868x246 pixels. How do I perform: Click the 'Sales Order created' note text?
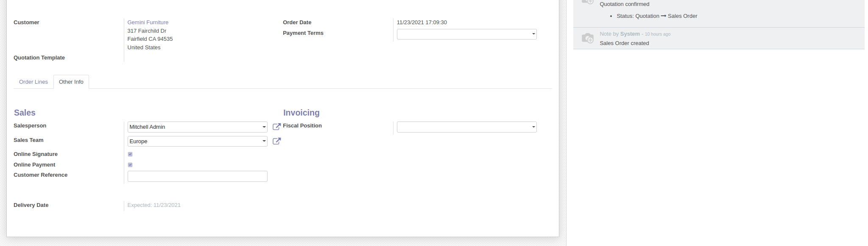[x=624, y=43]
